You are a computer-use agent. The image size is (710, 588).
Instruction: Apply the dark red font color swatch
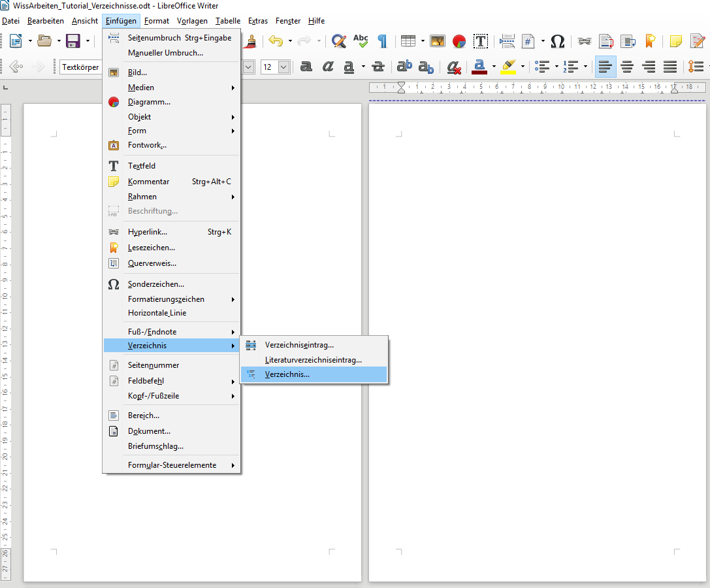479,67
